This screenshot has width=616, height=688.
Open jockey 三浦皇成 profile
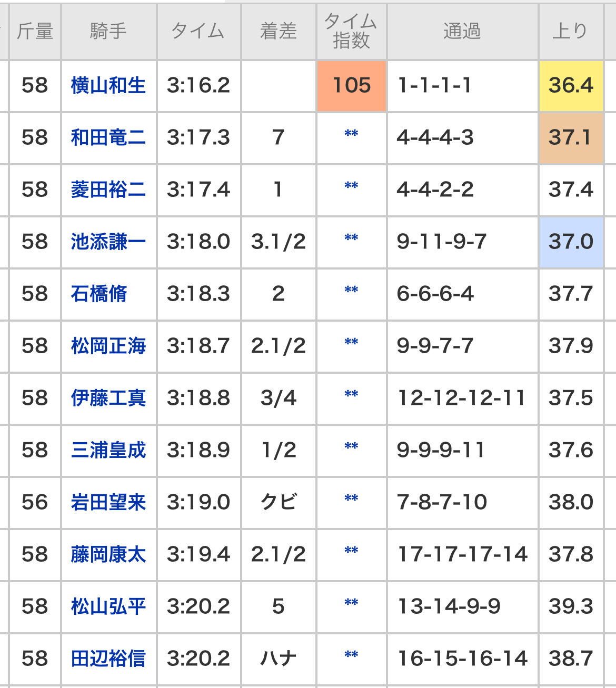click(108, 450)
